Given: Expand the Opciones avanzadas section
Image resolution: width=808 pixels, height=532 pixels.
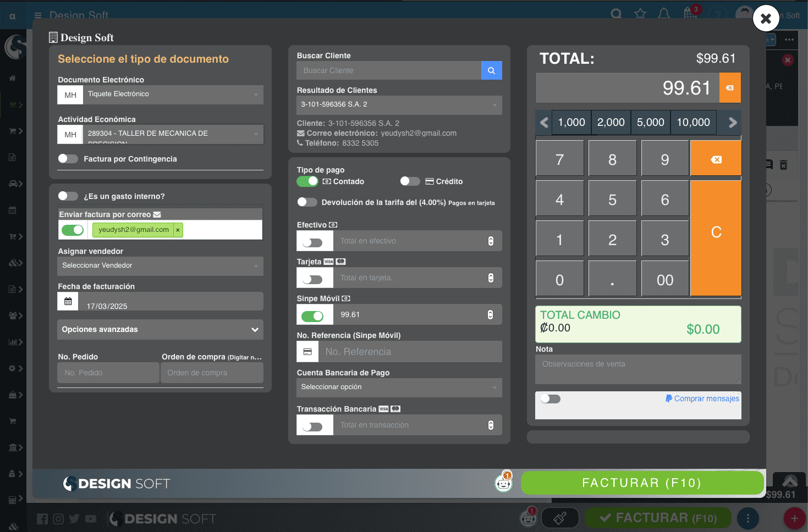Looking at the screenshot, I should point(160,330).
